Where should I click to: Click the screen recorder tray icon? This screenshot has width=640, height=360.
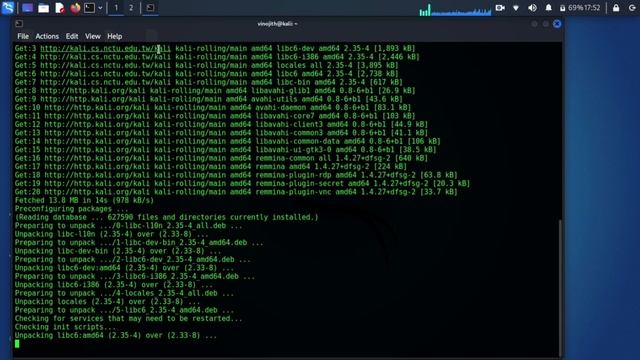tap(500, 8)
